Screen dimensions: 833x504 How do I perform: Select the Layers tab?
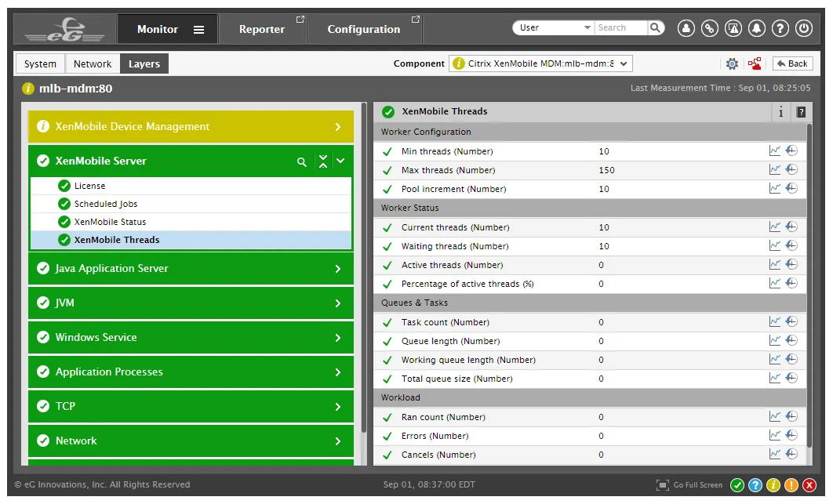(144, 63)
